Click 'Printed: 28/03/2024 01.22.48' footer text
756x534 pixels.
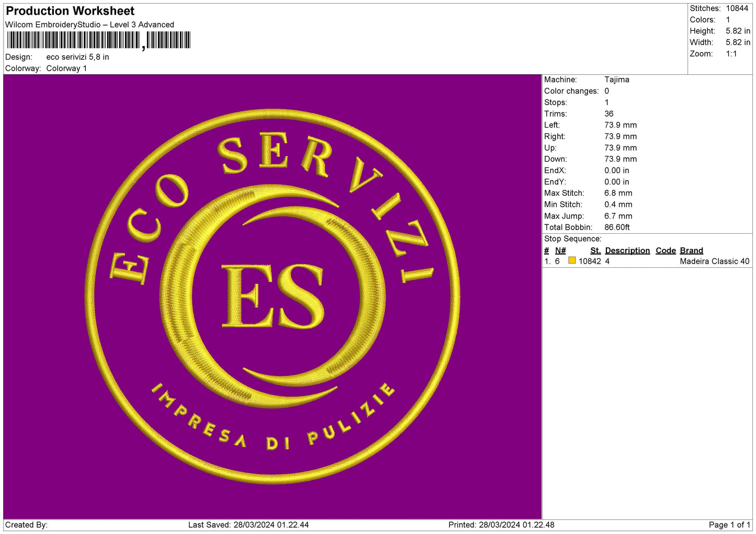pyautogui.click(x=501, y=525)
